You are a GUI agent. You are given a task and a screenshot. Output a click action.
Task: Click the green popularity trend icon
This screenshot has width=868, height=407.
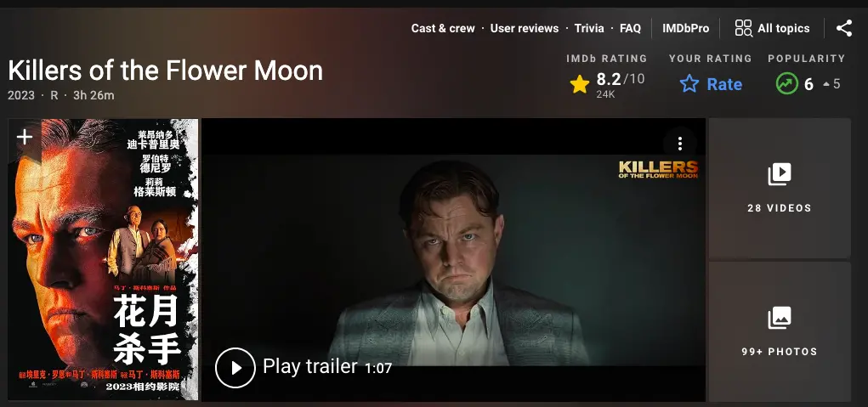787,84
